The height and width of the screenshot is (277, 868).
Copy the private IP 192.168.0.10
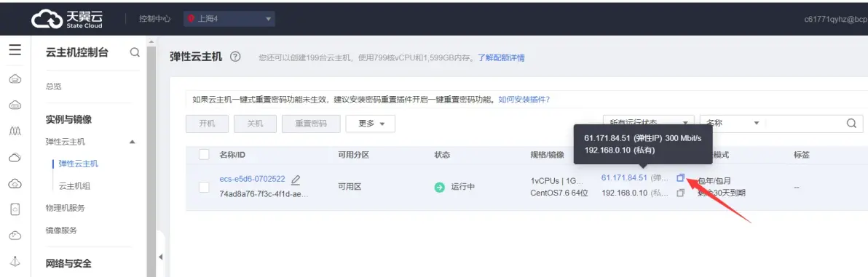tap(680, 193)
